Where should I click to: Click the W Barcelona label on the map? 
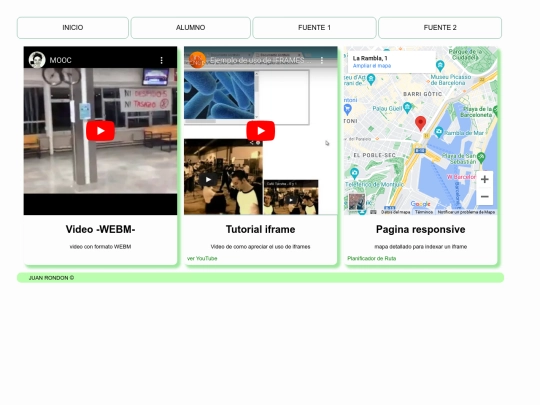[461, 177]
